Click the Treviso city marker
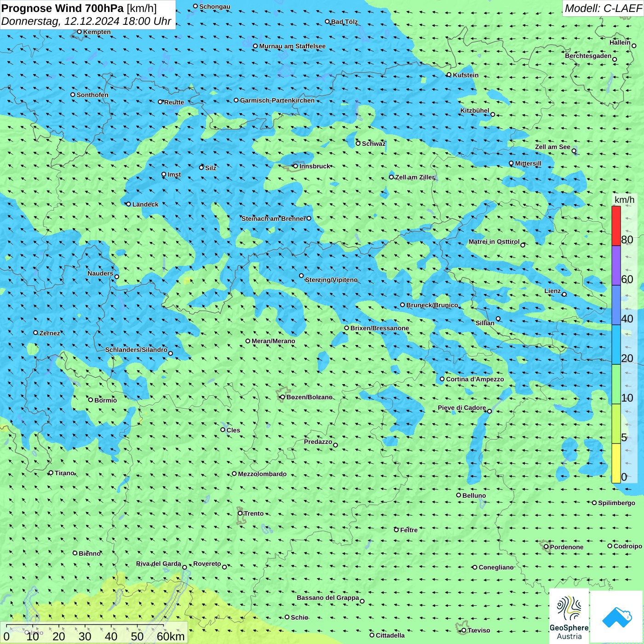 tap(464, 630)
